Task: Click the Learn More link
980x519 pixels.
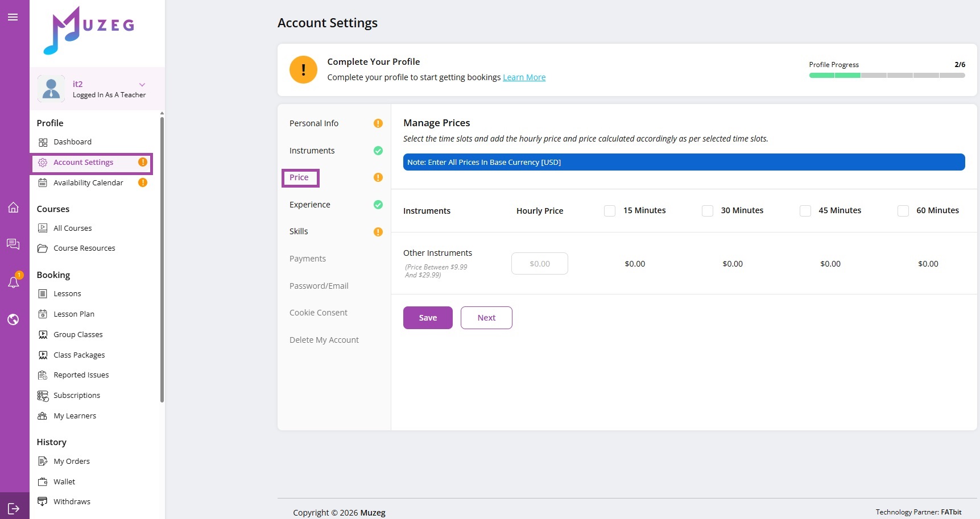Action: tap(524, 77)
